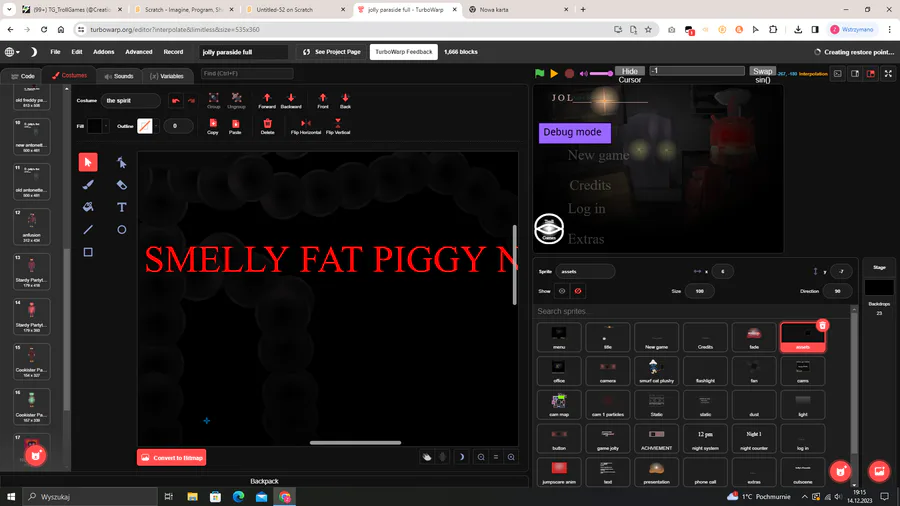Image resolution: width=900 pixels, height=506 pixels.
Task: Click See Project Page button
Action: tap(332, 52)
